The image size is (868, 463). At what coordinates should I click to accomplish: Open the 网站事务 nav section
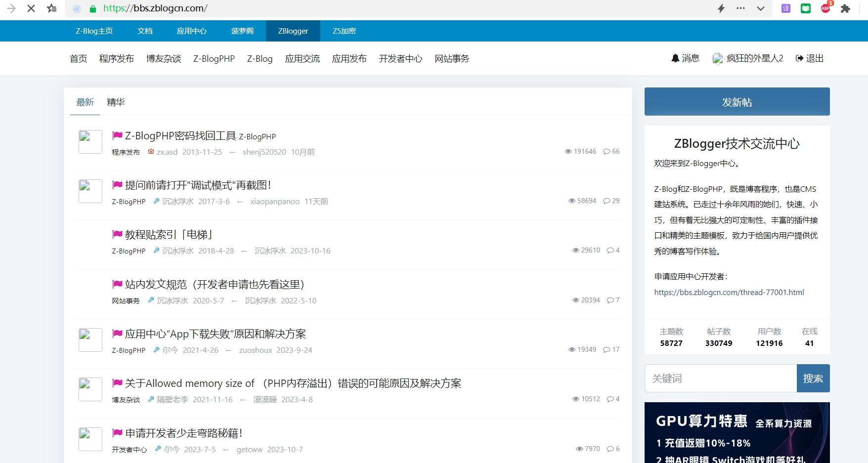452,59
